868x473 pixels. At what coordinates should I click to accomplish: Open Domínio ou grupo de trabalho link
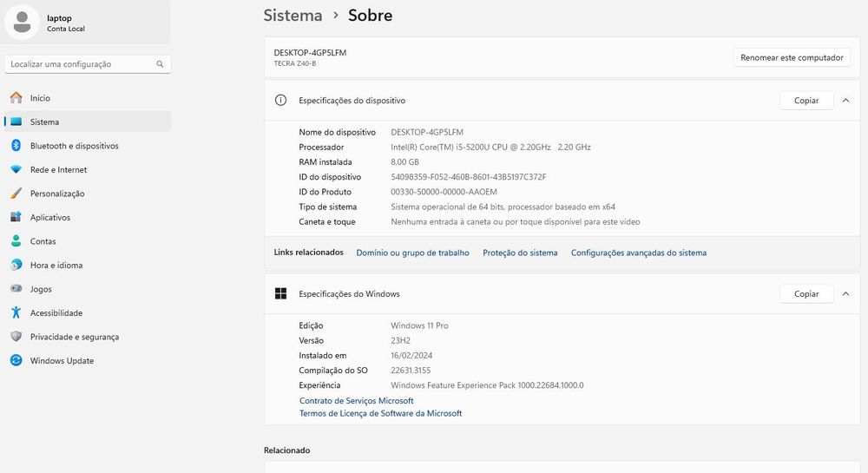[x=412, y=253]
